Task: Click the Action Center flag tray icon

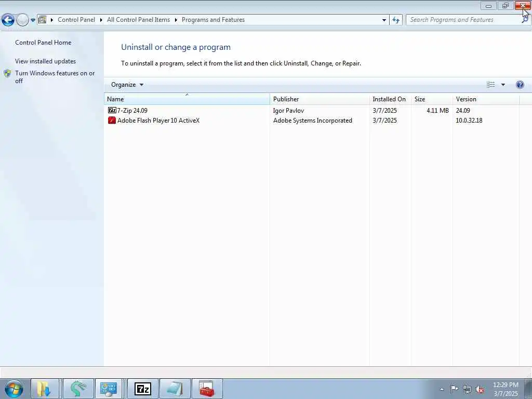Action: point(454,389)
